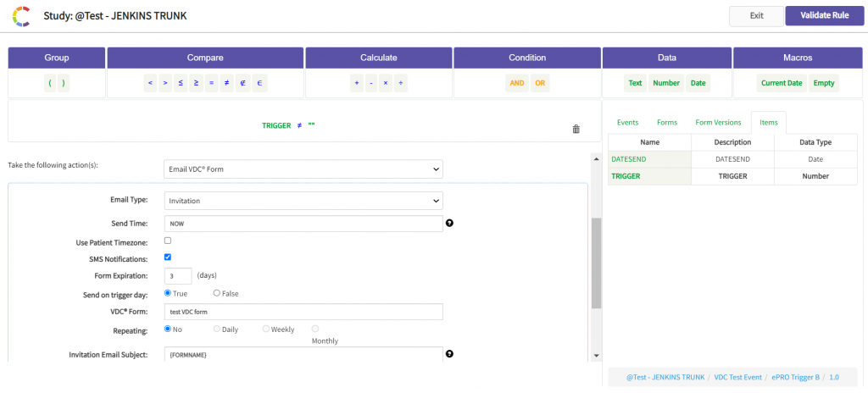Open the action dropdown showing Email VDC Form
The width and height of the screenshot is (868, 393).
click(303, 169)
